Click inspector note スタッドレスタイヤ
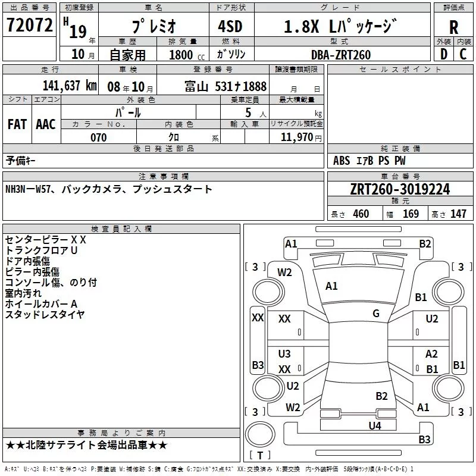Image resolution: width=476 pixels, height=476 pixels. click(x=45, y=315)
